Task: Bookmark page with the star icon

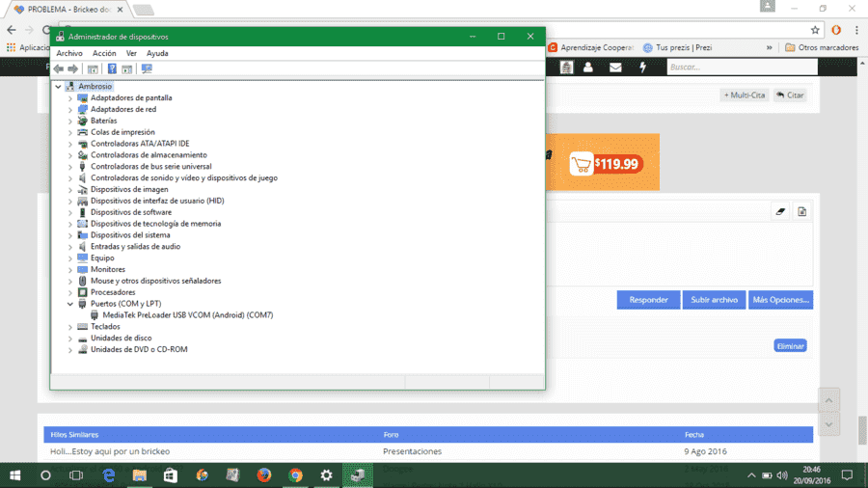Action: 815,30
